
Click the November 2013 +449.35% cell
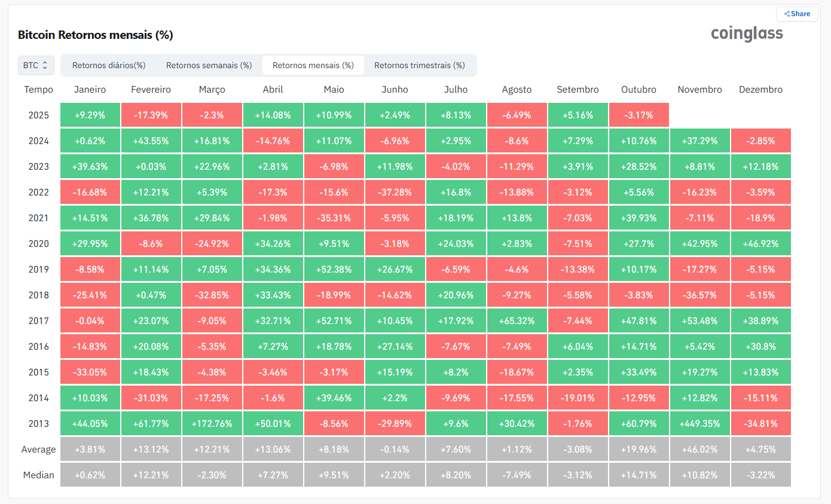pyautogui.click(x=699, y=424)
